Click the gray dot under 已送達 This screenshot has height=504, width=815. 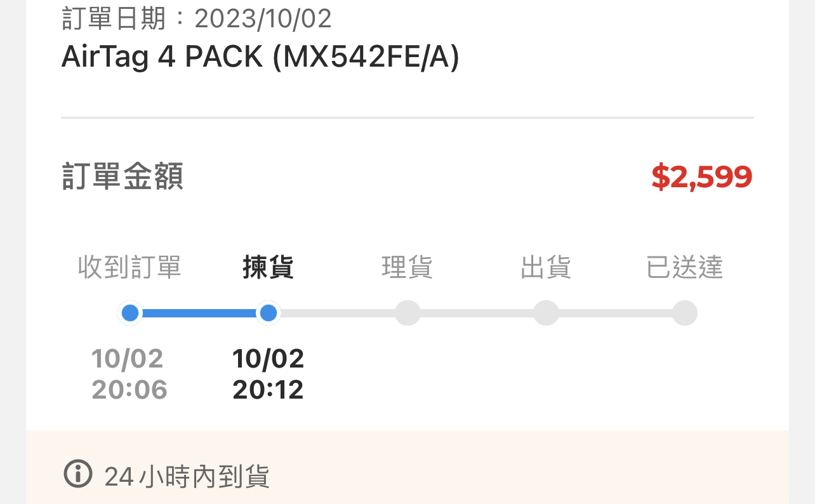[685, 313]
